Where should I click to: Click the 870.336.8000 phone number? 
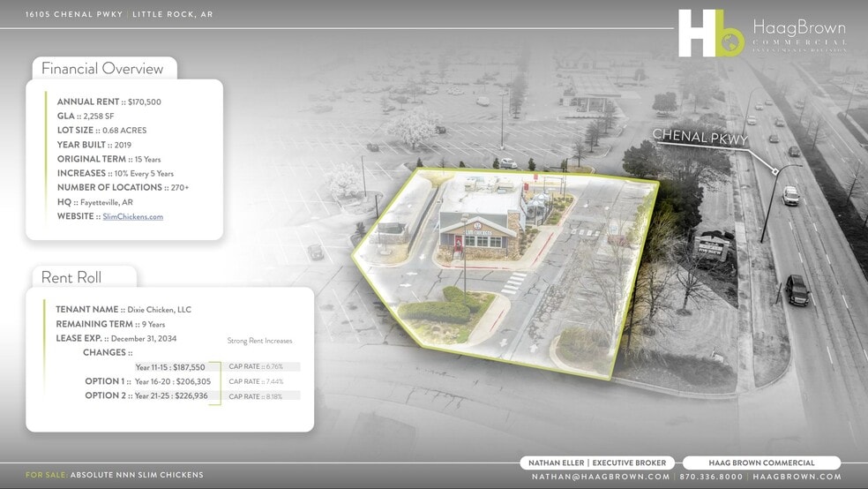click(x=712, y=477)
